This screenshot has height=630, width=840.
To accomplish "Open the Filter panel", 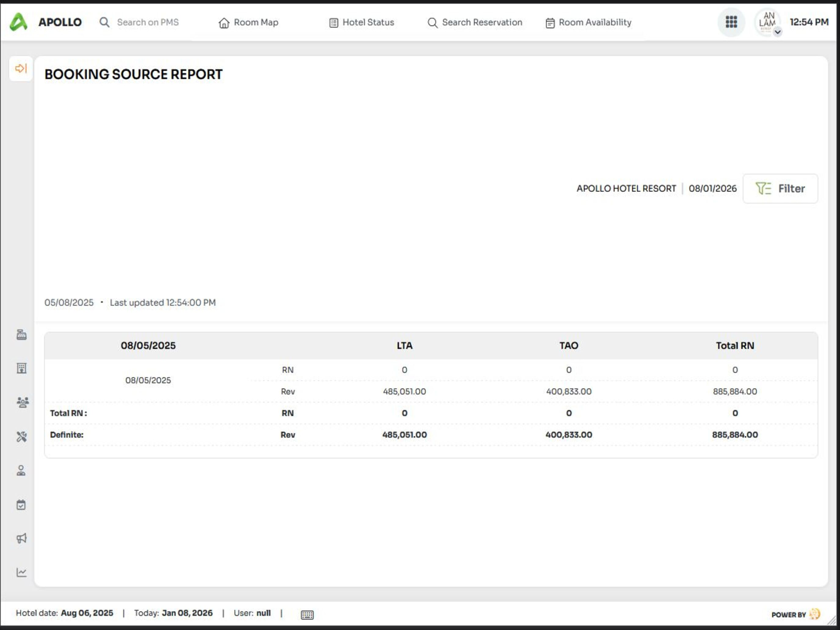I will point(780,188).
